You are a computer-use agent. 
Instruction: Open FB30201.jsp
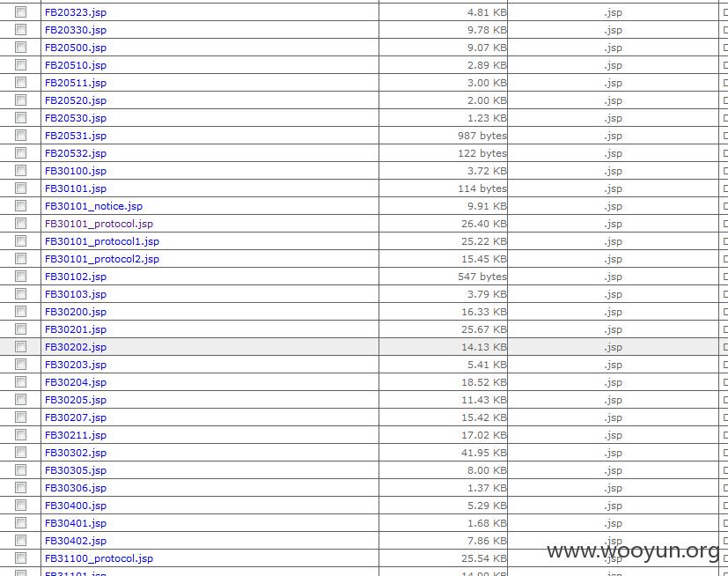click(76, 329)
